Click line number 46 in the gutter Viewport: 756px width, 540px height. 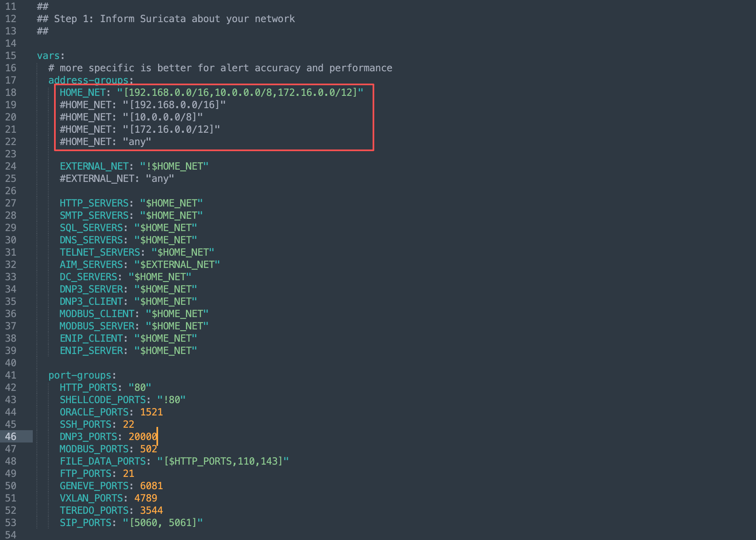click(11, 437)
